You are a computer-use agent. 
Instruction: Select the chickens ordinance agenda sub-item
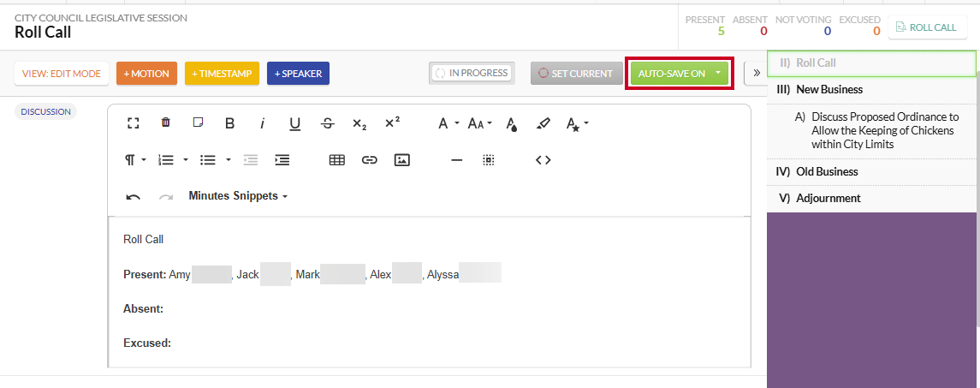(871, 131)
